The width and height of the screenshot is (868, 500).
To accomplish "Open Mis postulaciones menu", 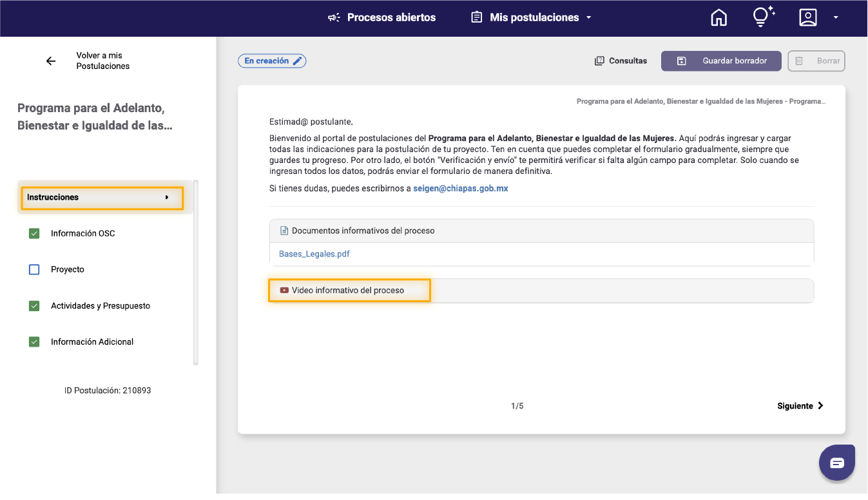I will [534, 18].
